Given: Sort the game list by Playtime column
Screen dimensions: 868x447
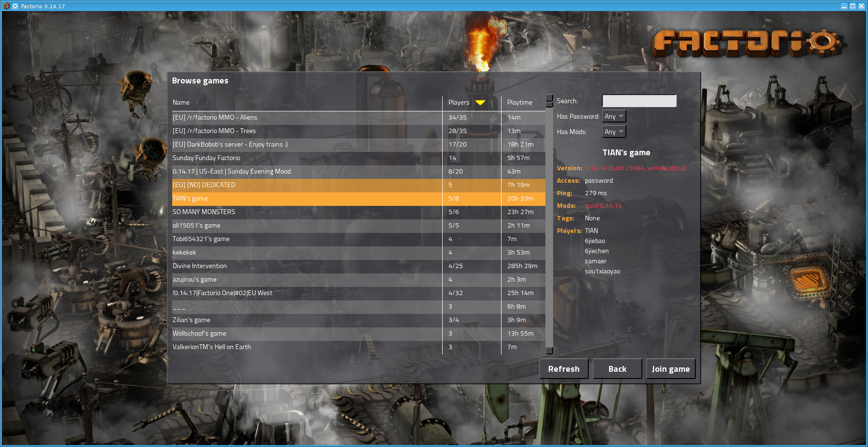Looking at the screenshot, I should coord(519,102).
